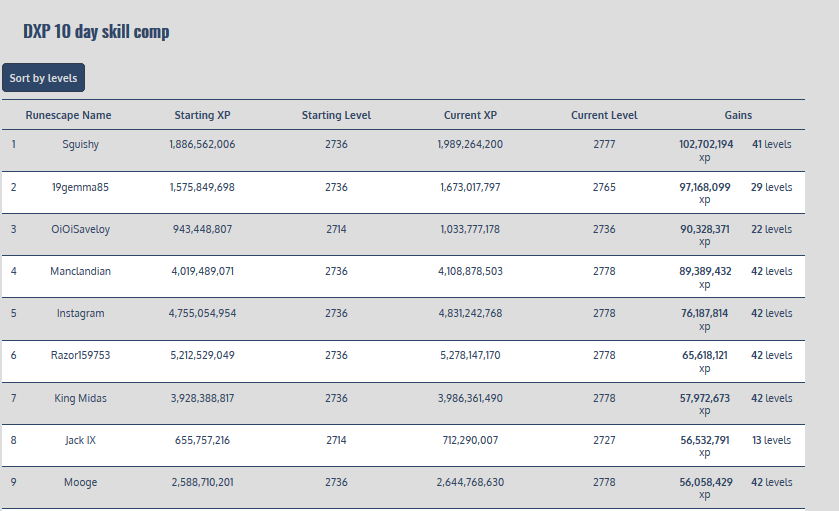Open the Manclandian player entry
The height and width of the screenshot is (511, 839).
click(x=80, y=271)
